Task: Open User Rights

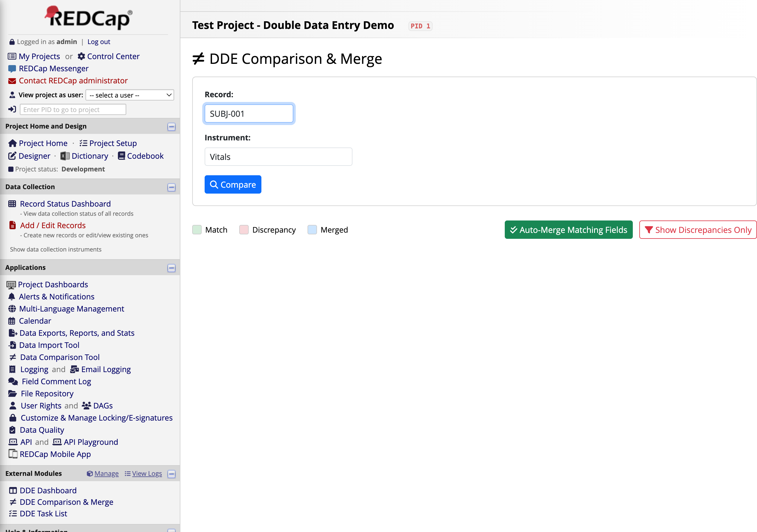Action: (41, 406)
